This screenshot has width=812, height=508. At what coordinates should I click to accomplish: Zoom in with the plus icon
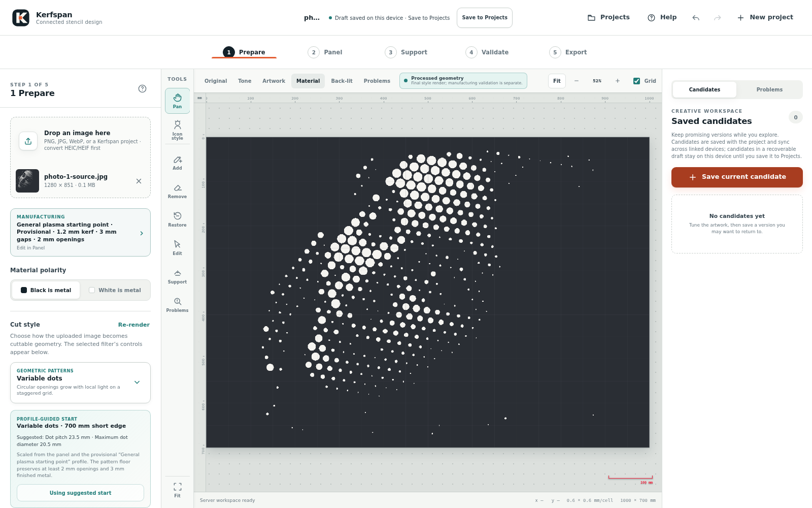[x=618, y=81]
